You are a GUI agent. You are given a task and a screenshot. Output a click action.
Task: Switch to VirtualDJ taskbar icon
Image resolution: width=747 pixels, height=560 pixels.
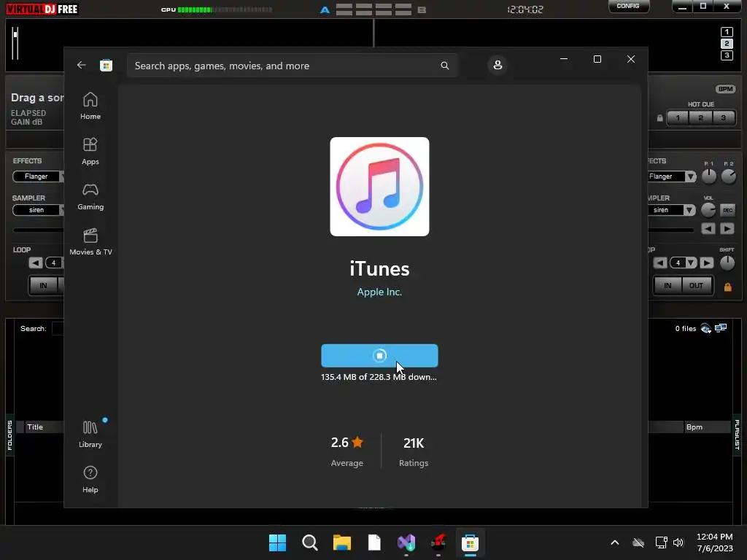pyautogui.click(x=438, y=542)
